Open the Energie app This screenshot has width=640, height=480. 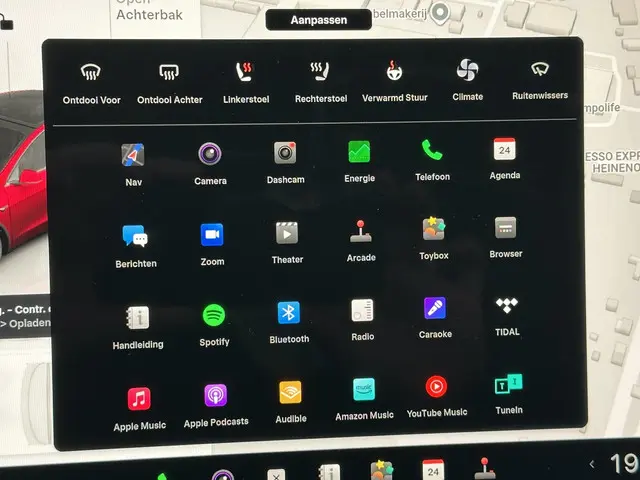tap(359, 152)
